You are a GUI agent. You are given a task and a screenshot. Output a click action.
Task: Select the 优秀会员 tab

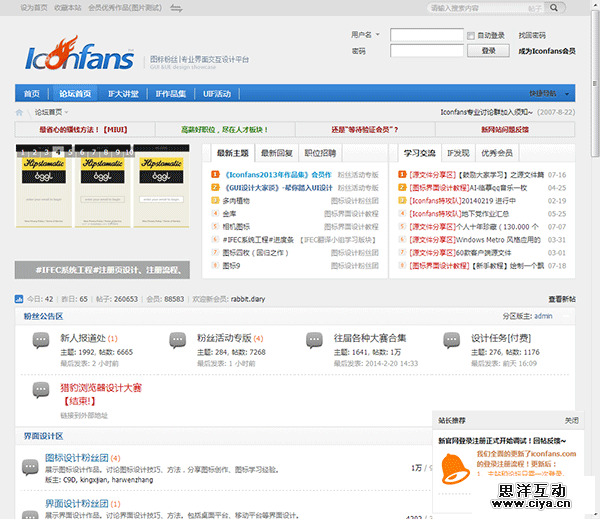point(496,153)
